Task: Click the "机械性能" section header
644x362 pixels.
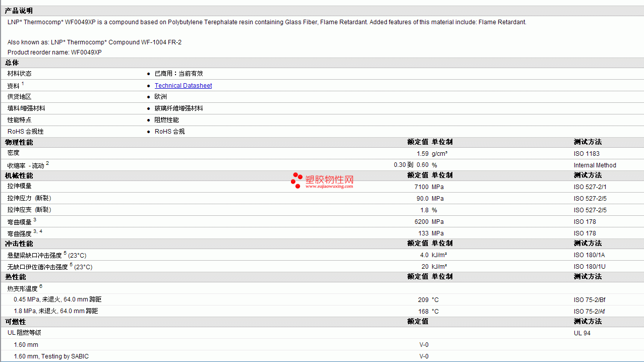Action: coord(19,175)
